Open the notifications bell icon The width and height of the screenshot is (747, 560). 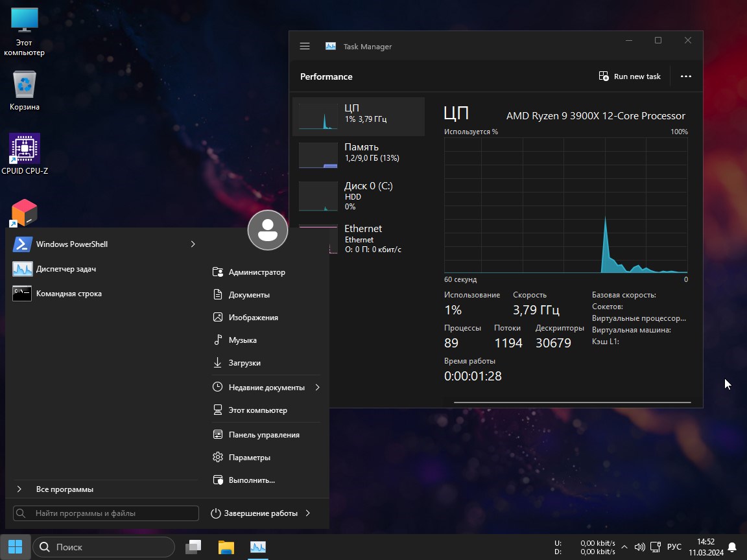point(733,547)
